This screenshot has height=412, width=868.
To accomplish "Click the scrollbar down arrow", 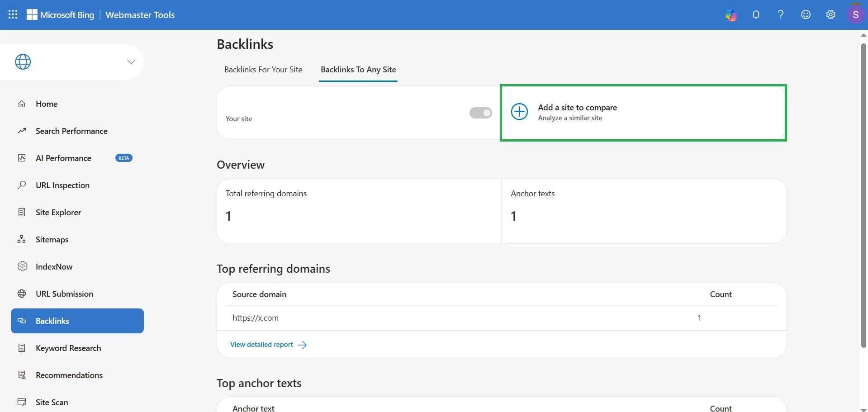I will (863, 409).
